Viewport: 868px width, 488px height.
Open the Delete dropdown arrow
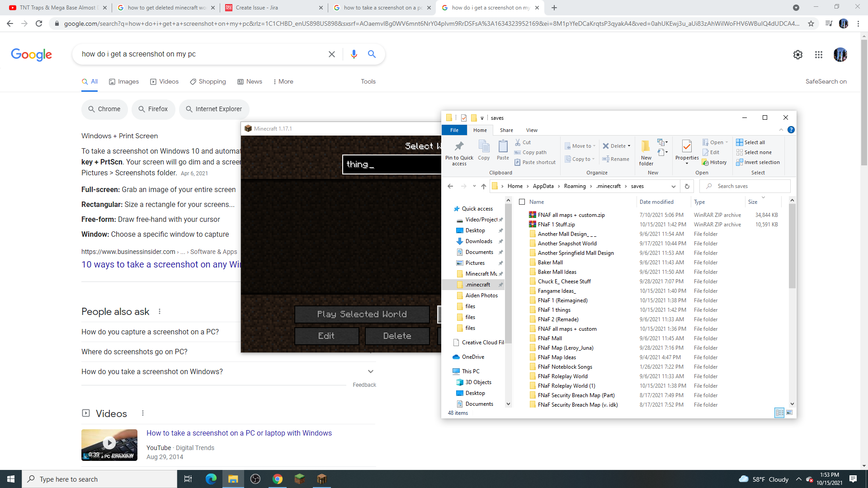(x=629, y=146)
